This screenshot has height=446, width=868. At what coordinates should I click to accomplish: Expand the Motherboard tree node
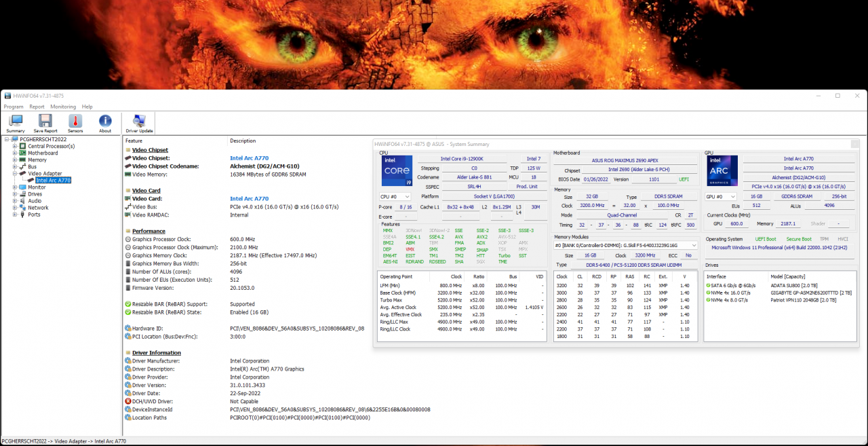coord(14,153)
